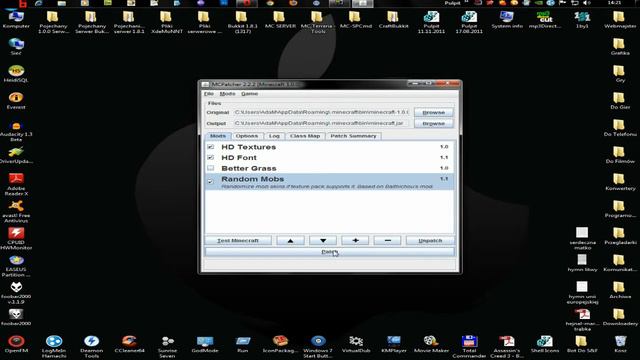Select the OpenFM desktop icon

(16, 343)
